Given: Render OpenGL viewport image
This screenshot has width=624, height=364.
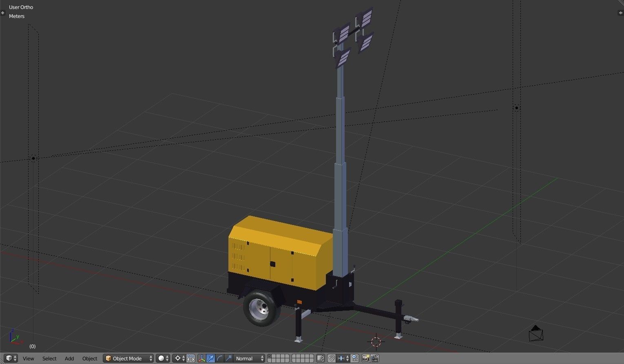Looking at the screenshot, I should pyautogui.click(x=365, y=358).
